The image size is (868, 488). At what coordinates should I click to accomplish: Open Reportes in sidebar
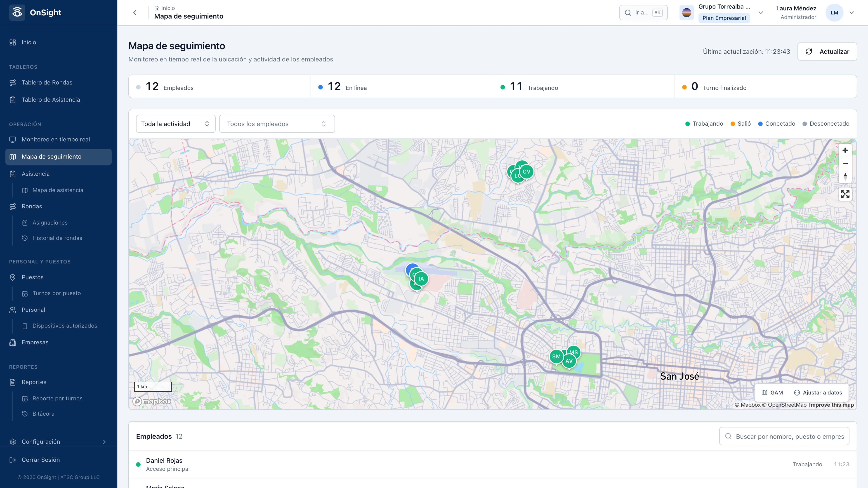[59, 382]
